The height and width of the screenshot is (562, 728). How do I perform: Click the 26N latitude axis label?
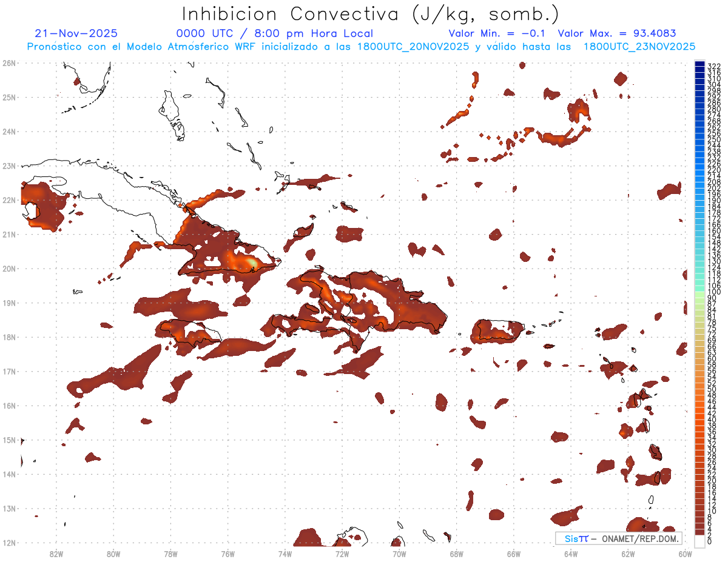[x=9, y=63]
